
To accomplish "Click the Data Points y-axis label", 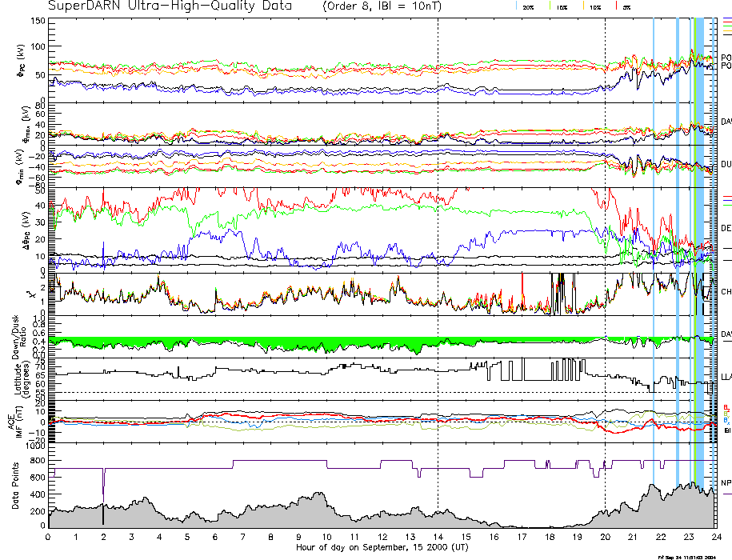I will (x=15, y=490).
